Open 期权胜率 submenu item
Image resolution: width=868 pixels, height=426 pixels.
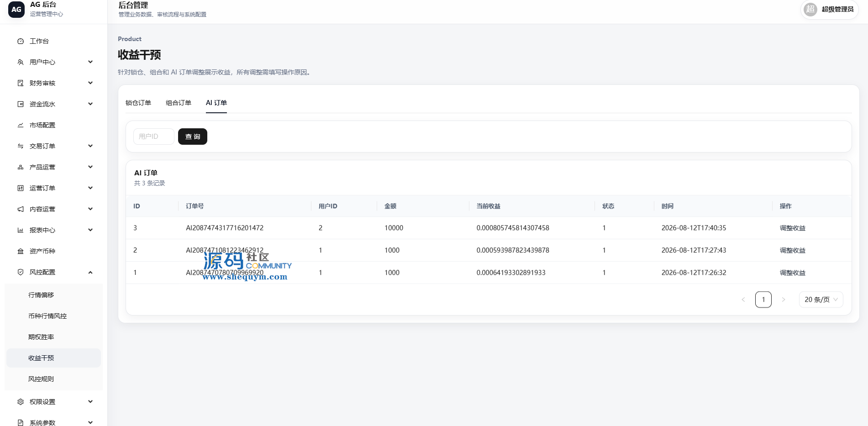point(53,337)
